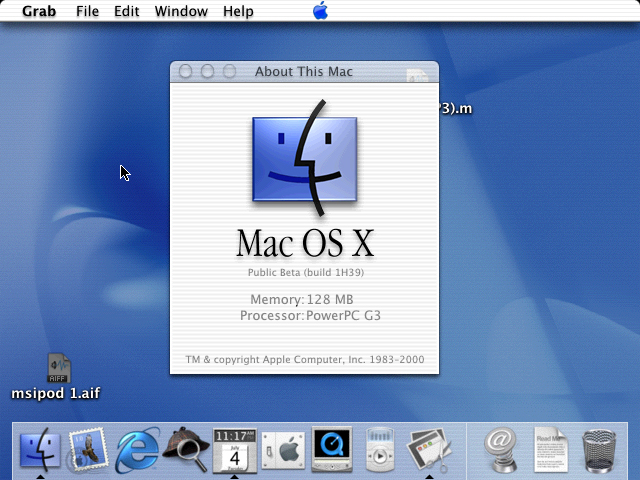Viewport: 640px width, 480px height.
Task: Click the centered Apple logo in menu bar
Action: [x=320, y=11]
